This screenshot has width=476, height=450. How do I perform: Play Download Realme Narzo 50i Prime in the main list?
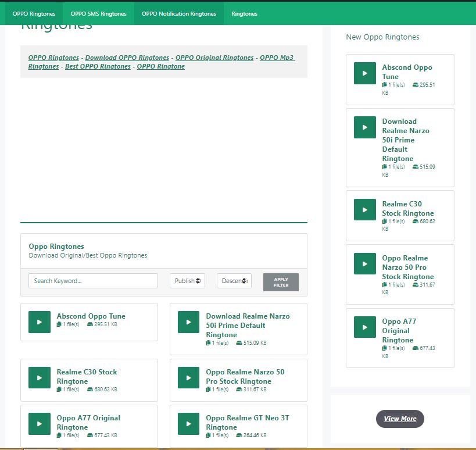click(x=188, y=322)
